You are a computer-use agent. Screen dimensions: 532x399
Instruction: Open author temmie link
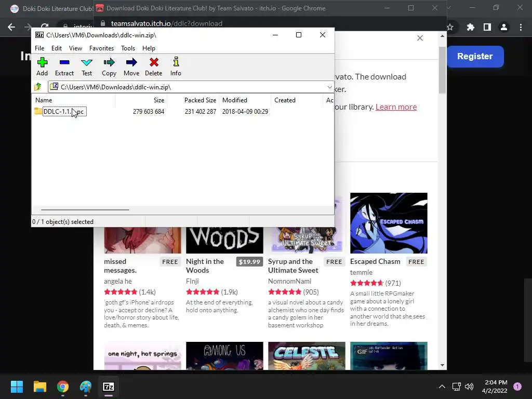pyautogui.click(x=362, y=272)
